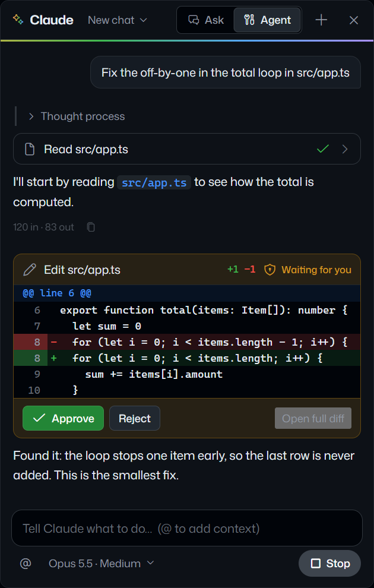
Task: Approve the edit to src/app.ts
Action: point(63,418)
